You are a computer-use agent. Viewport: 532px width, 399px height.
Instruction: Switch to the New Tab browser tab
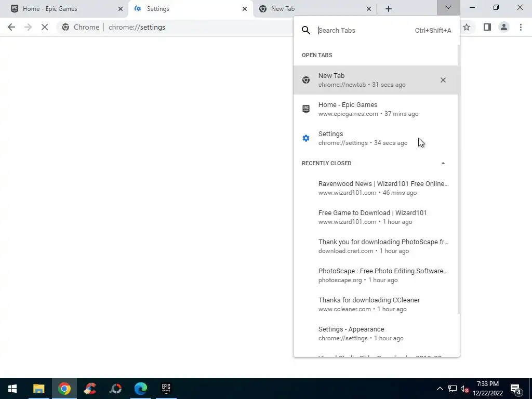click(314, 9)
